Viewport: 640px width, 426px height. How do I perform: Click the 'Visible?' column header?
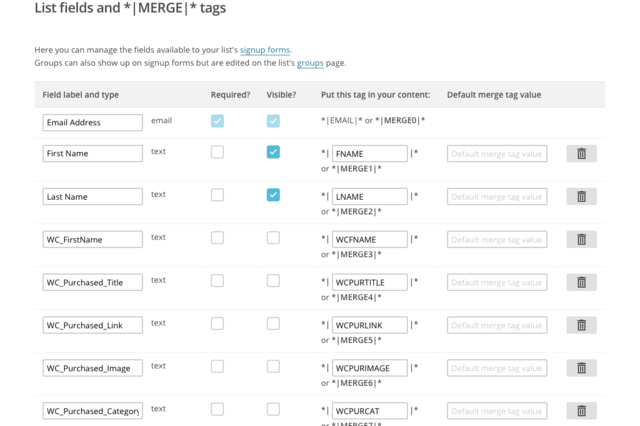click(281, 95)
